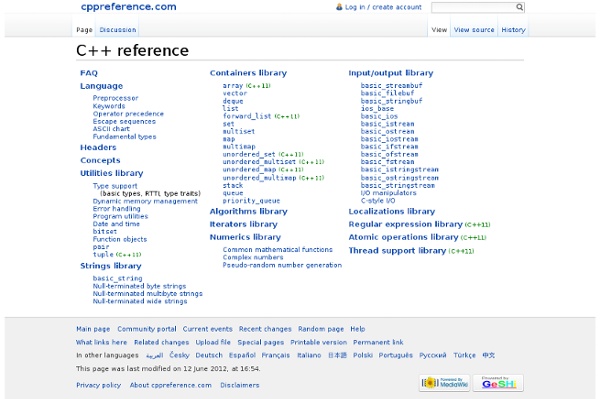Screen dimensions: 600x399
Task: Open the Headers link
Action: tap(98, 147)
